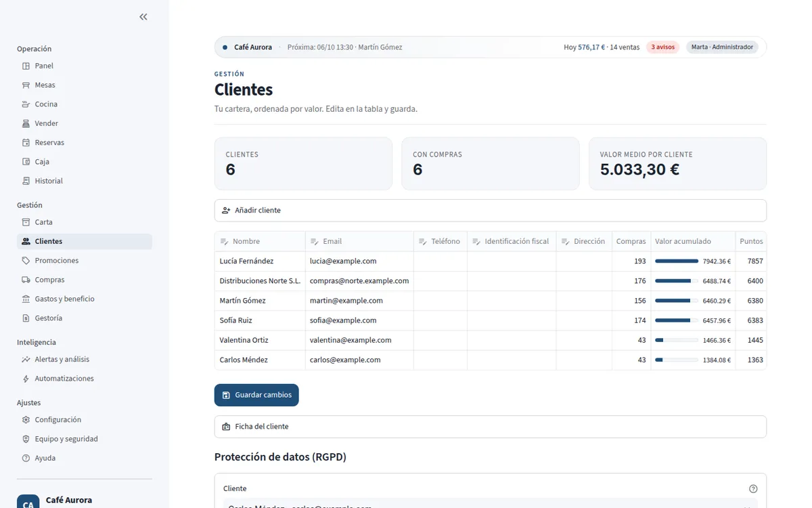This screenshot has height=508, width=812.
Task: Click the Historial icon in the sidebar
Action: coord(26,181)
